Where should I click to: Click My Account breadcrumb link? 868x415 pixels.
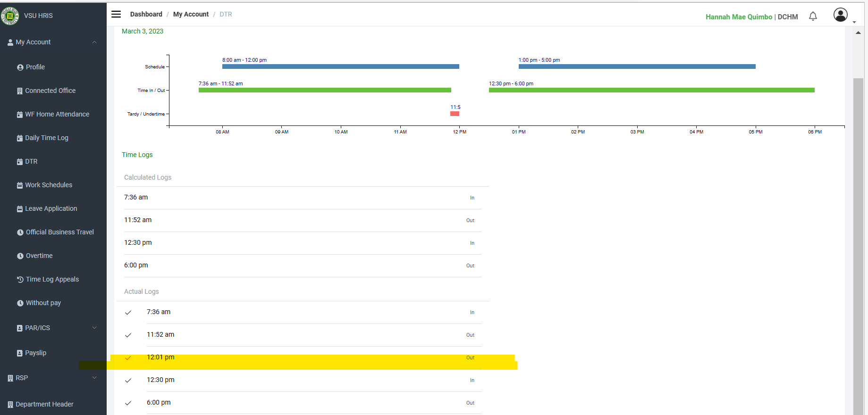[x=191, y=14]
